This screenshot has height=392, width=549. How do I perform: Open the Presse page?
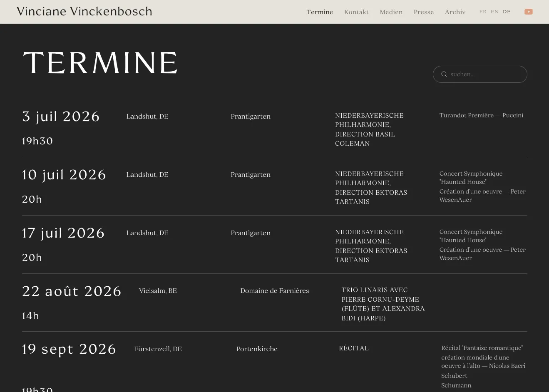424,12
